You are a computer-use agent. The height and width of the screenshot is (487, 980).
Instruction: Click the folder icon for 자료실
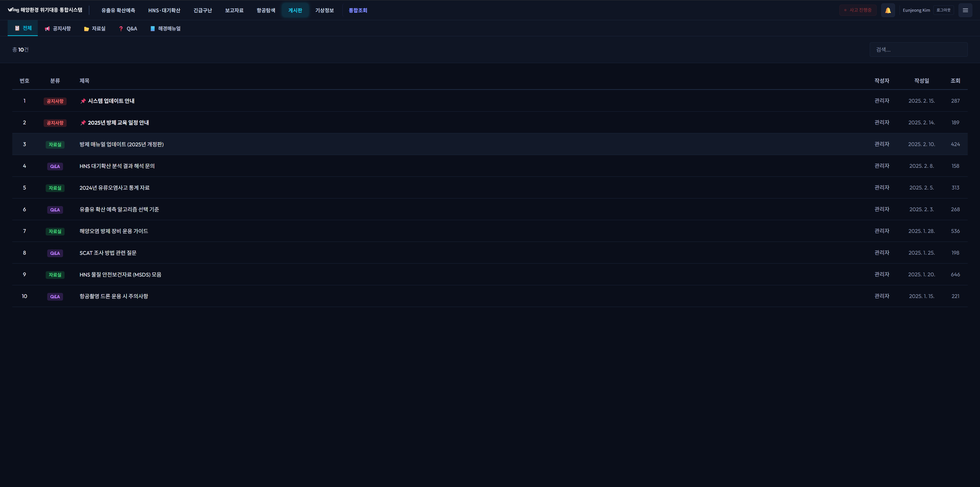coord(86,29)
